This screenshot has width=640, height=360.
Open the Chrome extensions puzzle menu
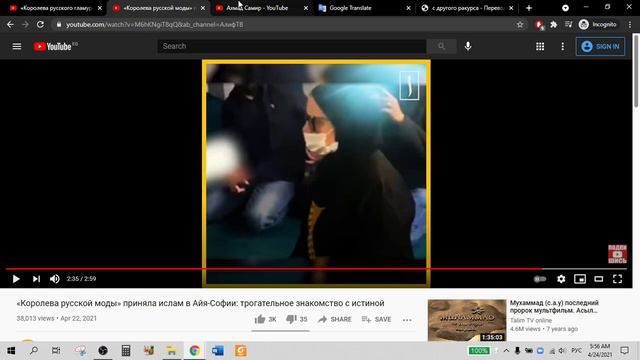pyautogui.click(x=553, y=24)
